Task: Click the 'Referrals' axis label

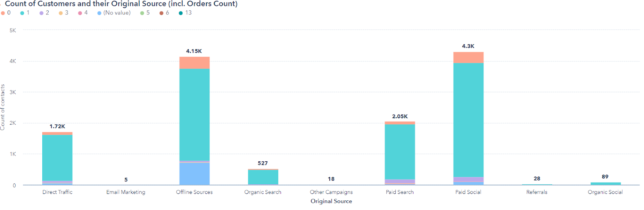Action: (x=537, y=192)
